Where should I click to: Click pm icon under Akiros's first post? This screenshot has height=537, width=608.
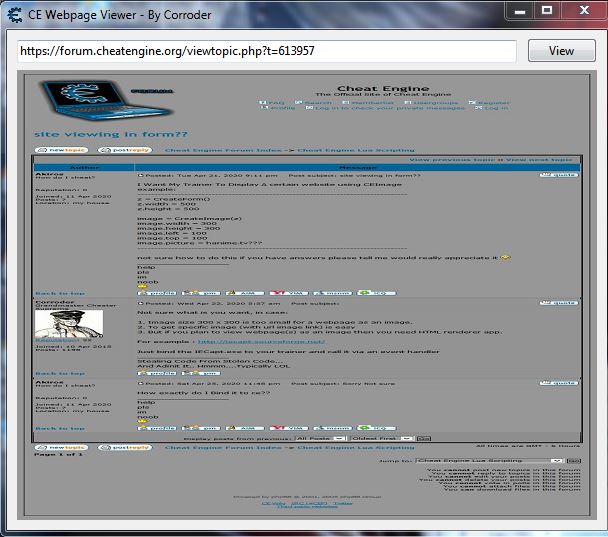201,293
